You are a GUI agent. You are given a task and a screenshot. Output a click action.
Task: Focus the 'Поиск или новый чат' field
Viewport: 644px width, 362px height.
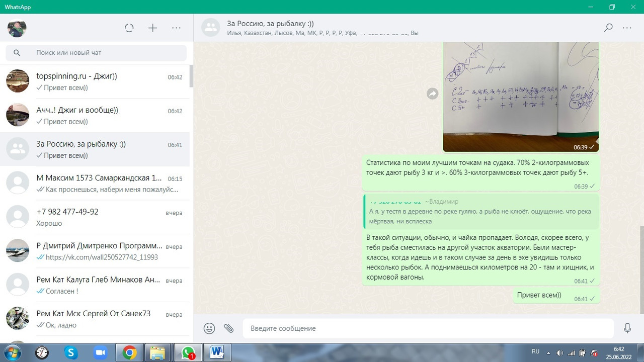[x=96, y=53]
